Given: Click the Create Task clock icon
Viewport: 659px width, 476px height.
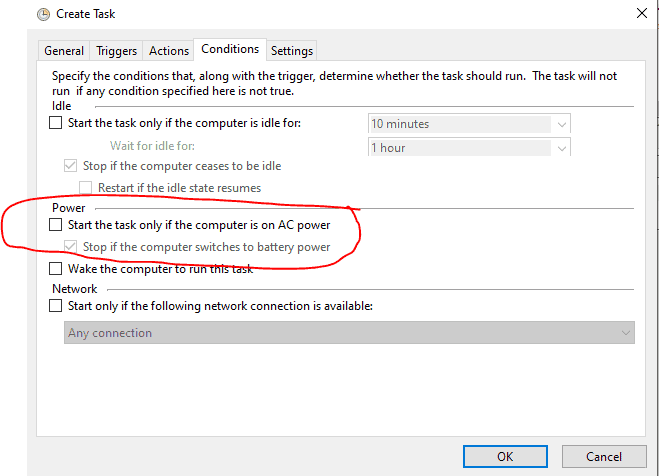Looking at the screenshot, I should [43, 14].
